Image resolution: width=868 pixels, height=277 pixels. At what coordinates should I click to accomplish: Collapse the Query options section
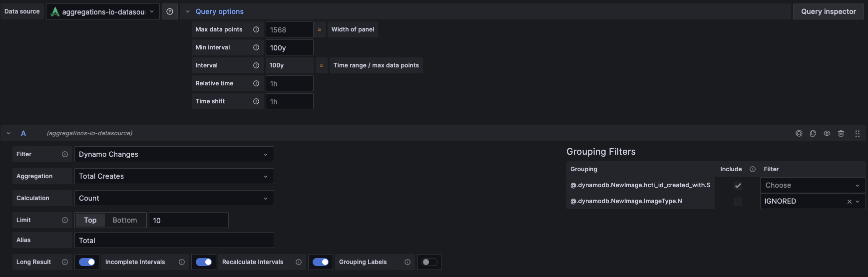(x=188, y=11)
